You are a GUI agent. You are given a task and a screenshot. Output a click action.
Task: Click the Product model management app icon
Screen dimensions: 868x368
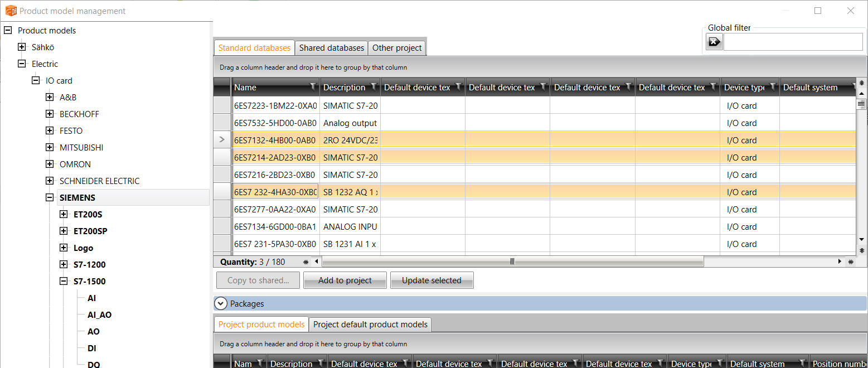point(11,11)
